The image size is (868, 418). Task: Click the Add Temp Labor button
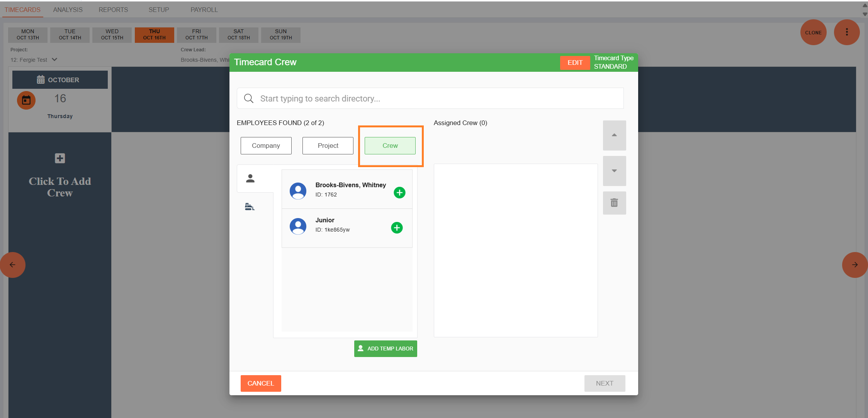click(x=386, y=349)
